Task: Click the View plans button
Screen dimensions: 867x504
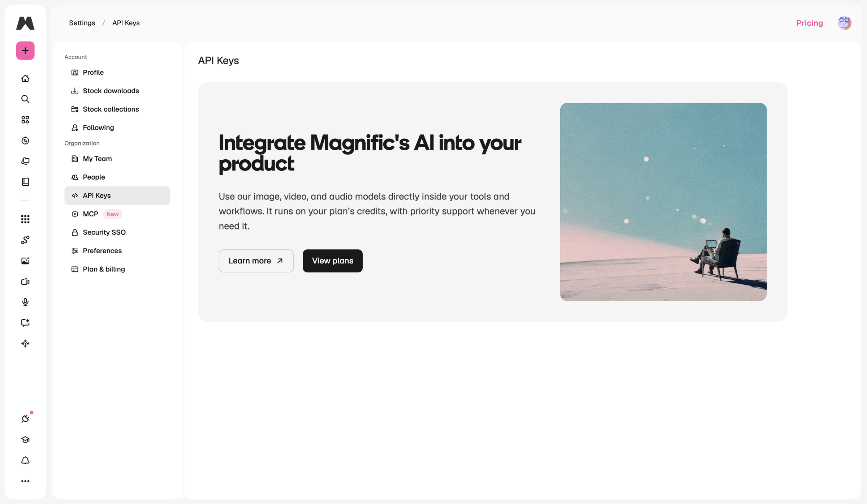Action: [x=333, y=261]
